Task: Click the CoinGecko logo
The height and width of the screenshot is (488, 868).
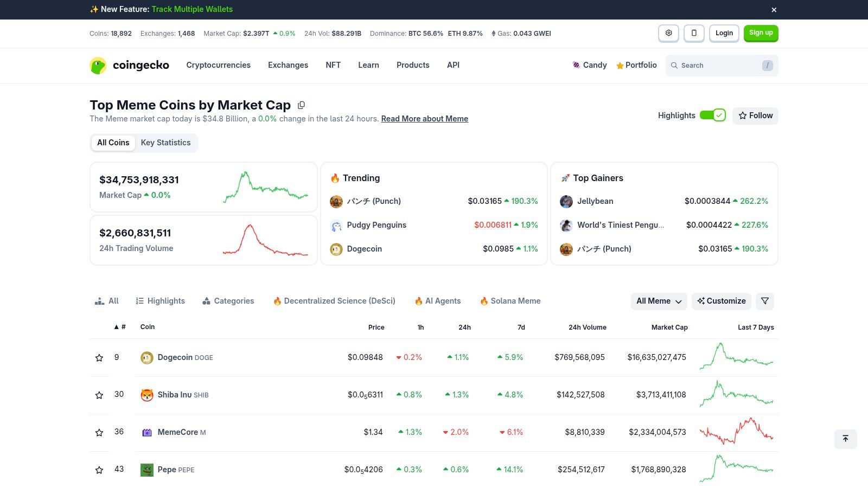Action: click(x=129, y=65)
